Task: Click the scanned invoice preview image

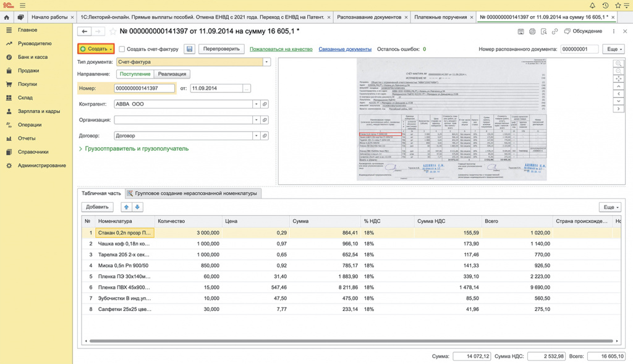Action: [x=451, y=119]
